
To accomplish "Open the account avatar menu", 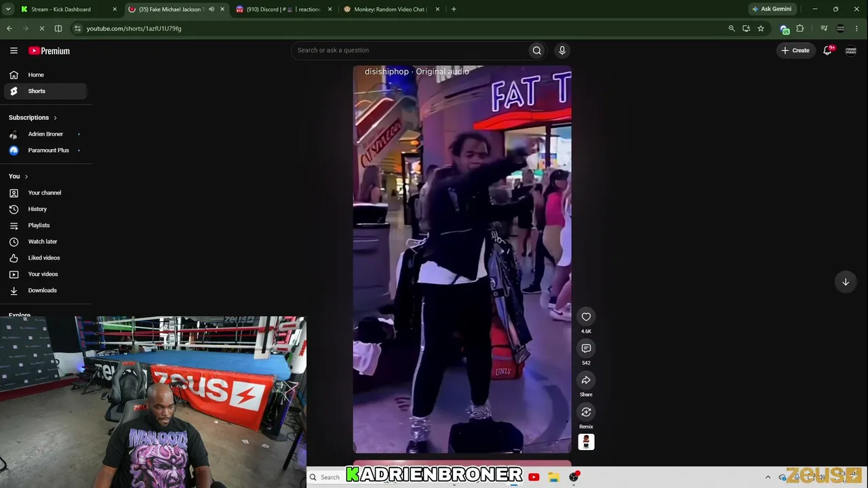I will point(850,50).
